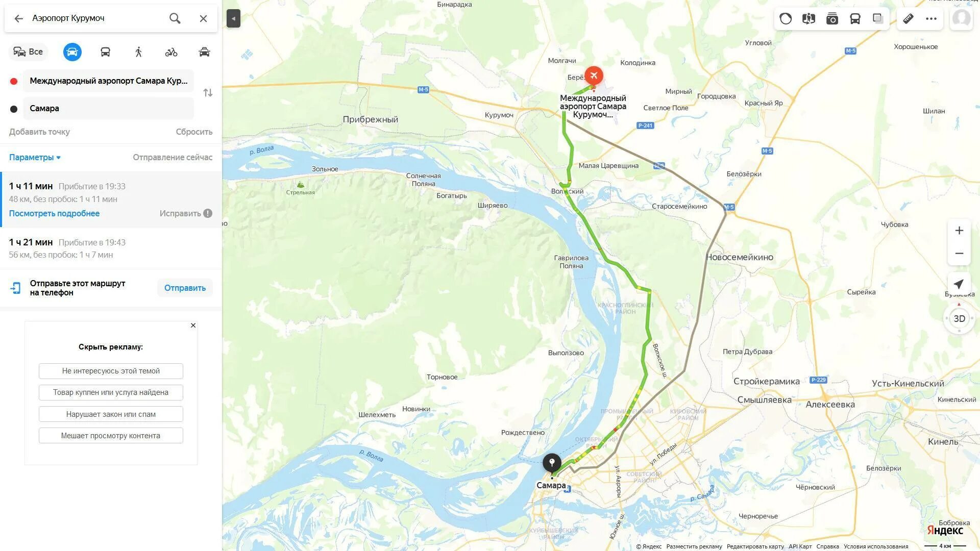Open Посмотреть подробнее route details link
The image size is (980, 551).
click(54, 213)
